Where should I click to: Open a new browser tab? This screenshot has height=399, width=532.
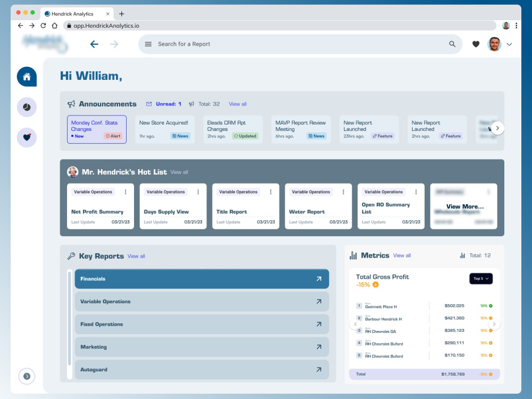121,14
